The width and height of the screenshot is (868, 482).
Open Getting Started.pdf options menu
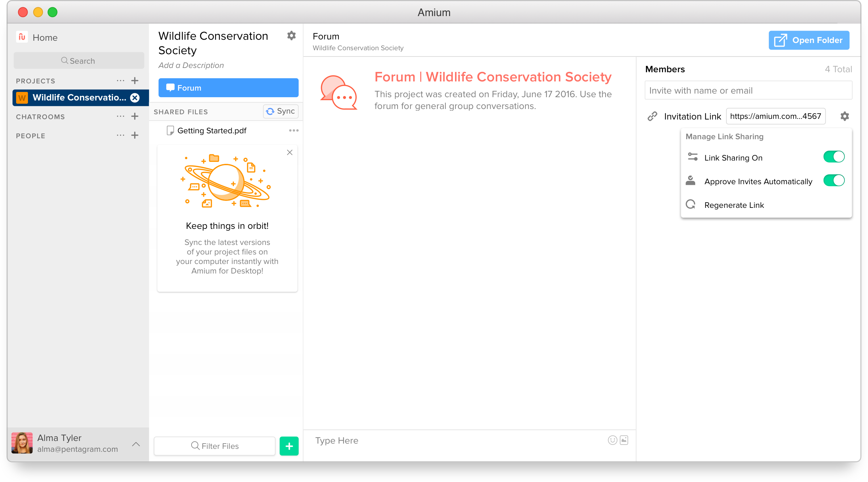[x=293, y=131]
